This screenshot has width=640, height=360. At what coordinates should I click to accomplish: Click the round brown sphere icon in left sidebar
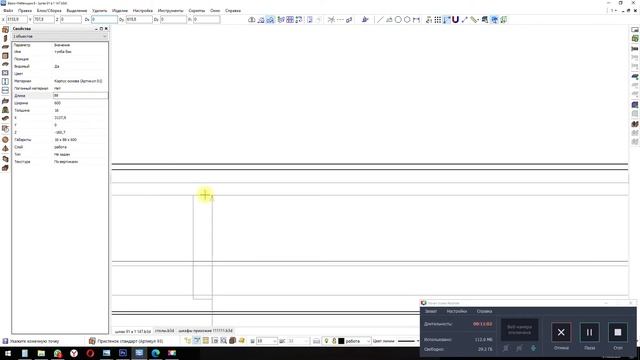5,140
